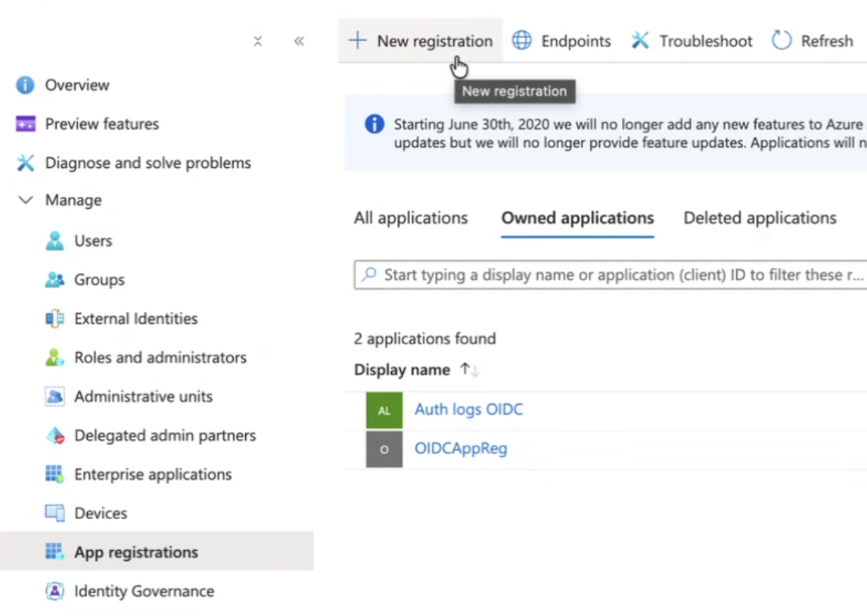Click the Troubleshoot wrench icon
Screen dimensions: 867x616
[x=642, y=41]
